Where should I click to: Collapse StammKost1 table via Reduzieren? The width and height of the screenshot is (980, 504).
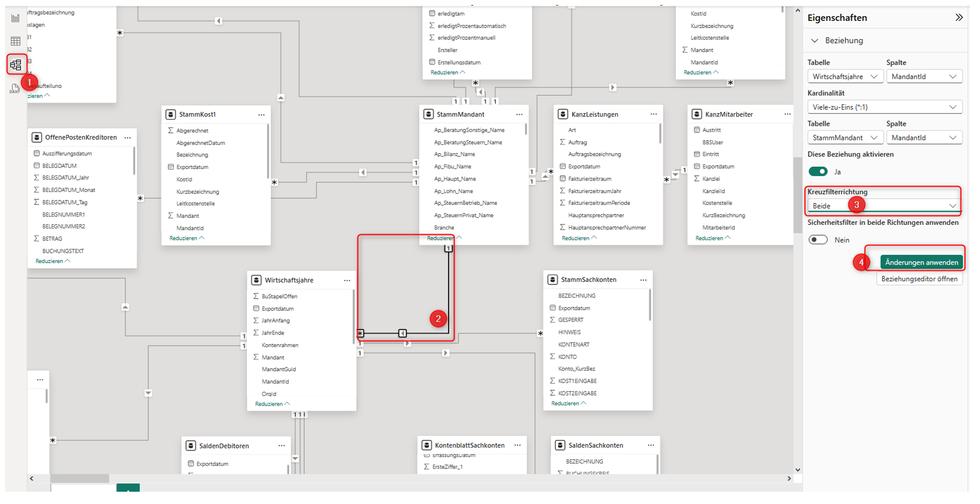point(186,238)
